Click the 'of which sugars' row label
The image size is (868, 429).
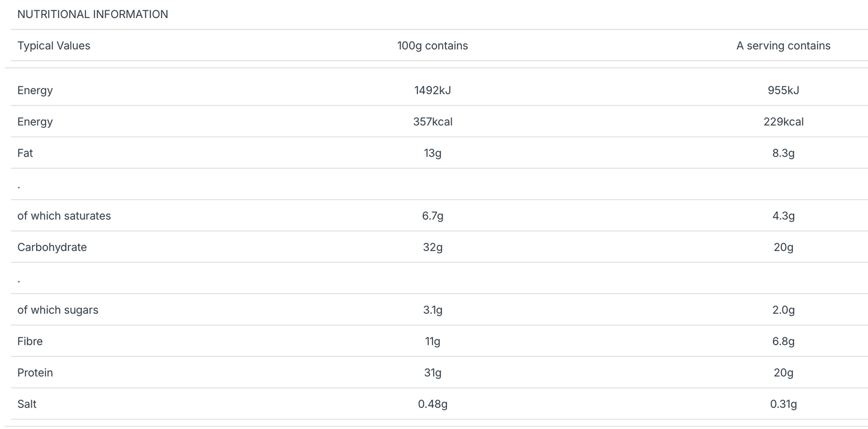(58, 310)
